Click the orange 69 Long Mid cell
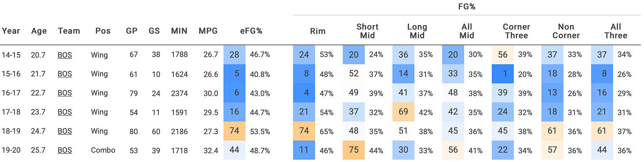The height and width of the screenshot is (162, 644). pyautogui.click(x=403, y=112)
